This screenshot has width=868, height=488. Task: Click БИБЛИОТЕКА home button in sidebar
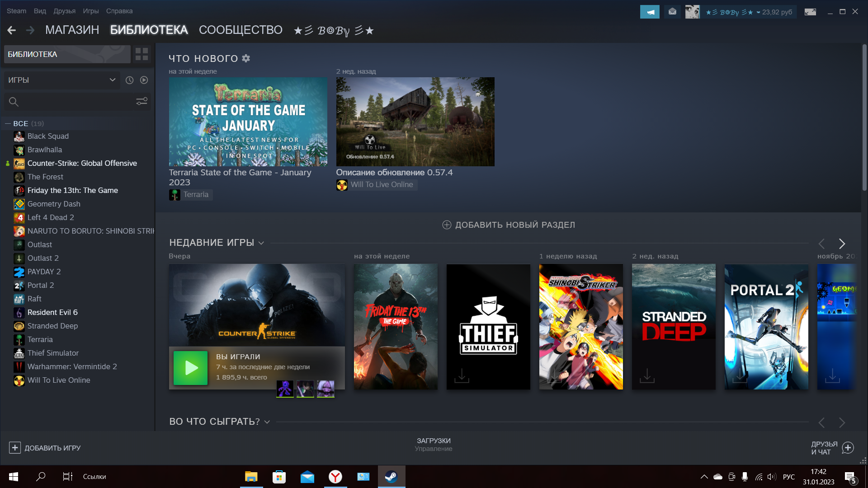click(67, 54)
